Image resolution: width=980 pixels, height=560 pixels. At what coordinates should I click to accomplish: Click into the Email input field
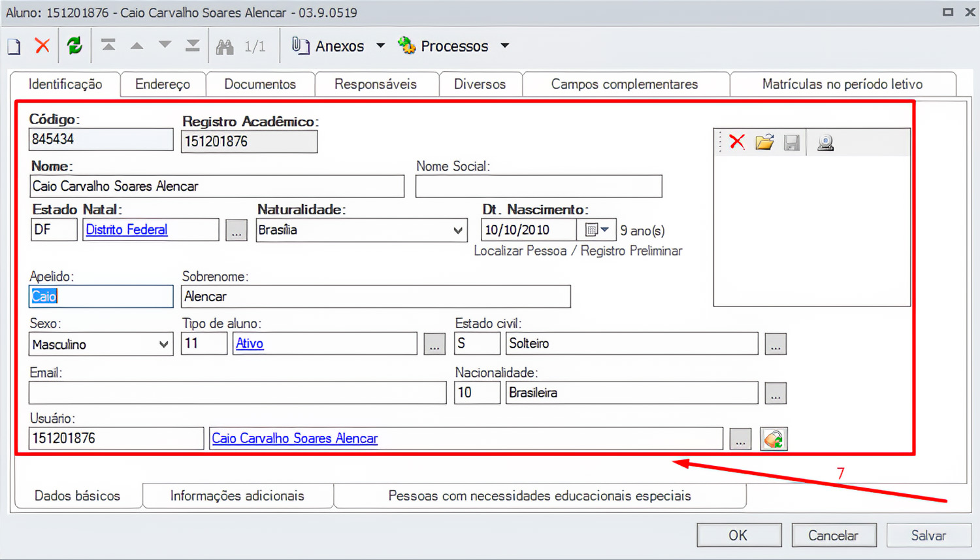pyautogui.click(x=238, y=393)
